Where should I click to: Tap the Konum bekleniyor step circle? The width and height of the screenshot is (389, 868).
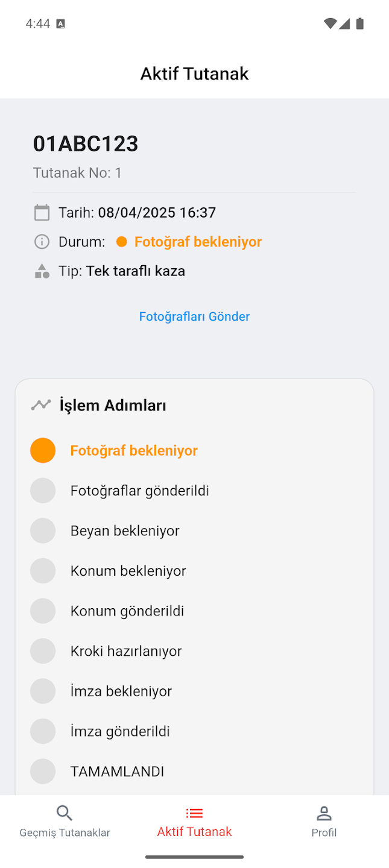43,571
